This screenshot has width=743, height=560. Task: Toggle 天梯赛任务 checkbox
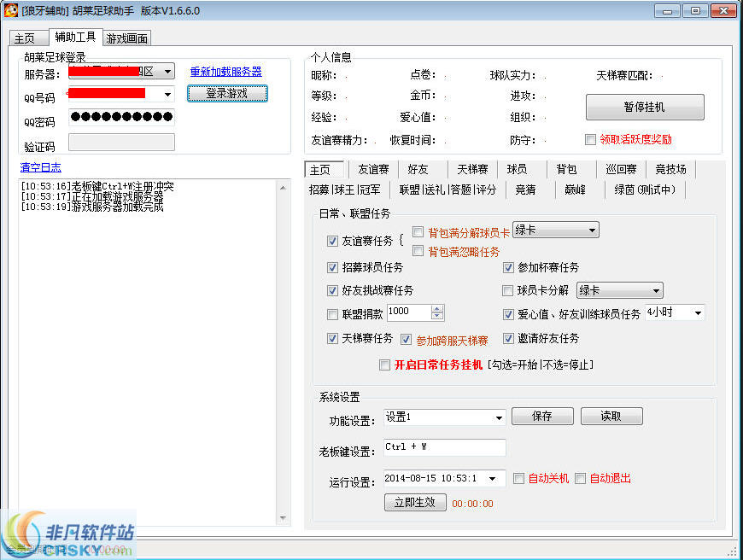click(332, 338)
